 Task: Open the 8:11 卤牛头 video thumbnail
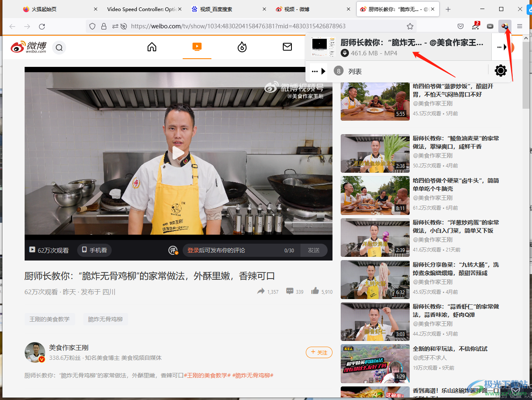(x=375, y=196)
